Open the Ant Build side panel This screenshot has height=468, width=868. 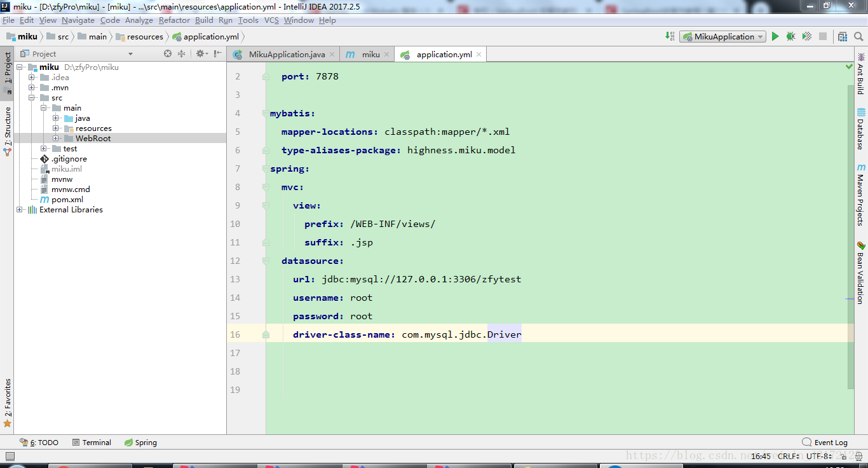(861, 74)
